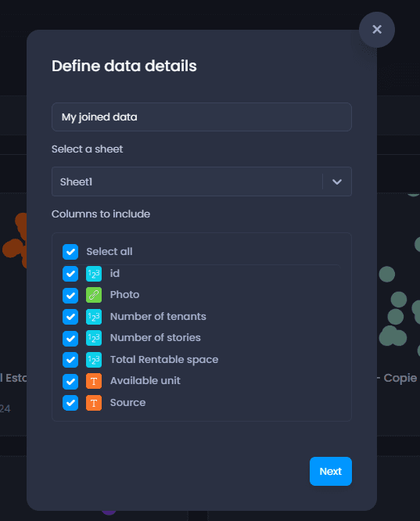The width and height of the screenshot is (420, 521).
Task: Click numeric type icon beside id
Action: (94, 274)
